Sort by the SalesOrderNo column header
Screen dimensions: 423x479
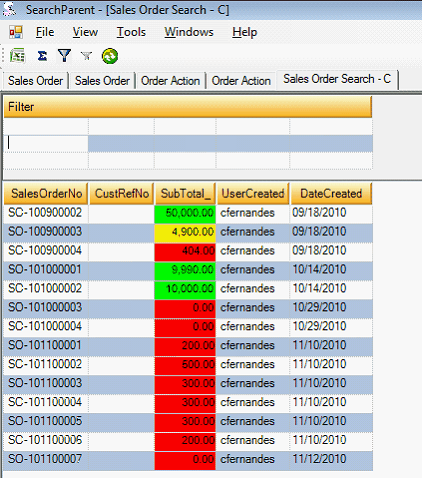click(x=46, y=193)
